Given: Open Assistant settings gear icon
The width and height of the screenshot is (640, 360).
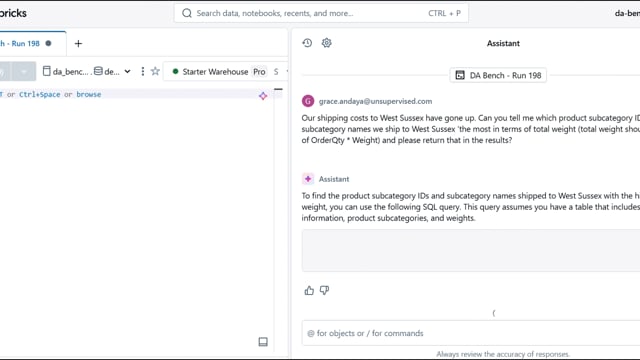Looking at the screenshot, I should [327, 43].
